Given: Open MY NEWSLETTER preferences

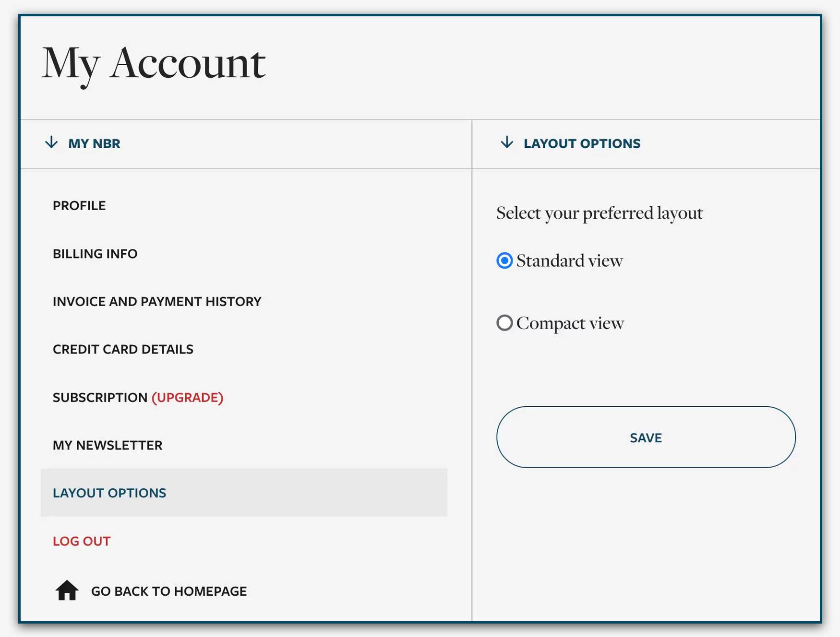Looking at the screenshot, I should click(x=108, y=446).
